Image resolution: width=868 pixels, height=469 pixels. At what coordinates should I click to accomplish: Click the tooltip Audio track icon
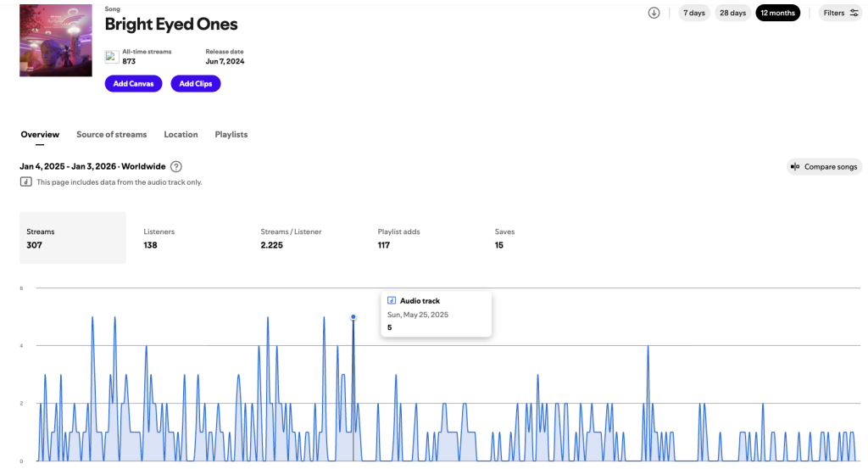pos(392,300)
